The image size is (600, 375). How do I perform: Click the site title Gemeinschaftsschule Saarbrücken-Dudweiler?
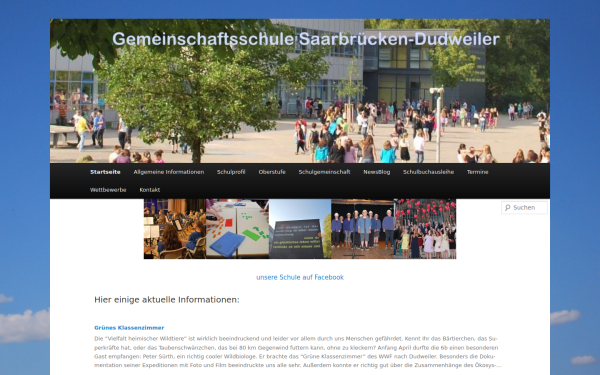(x=306, y=39)
